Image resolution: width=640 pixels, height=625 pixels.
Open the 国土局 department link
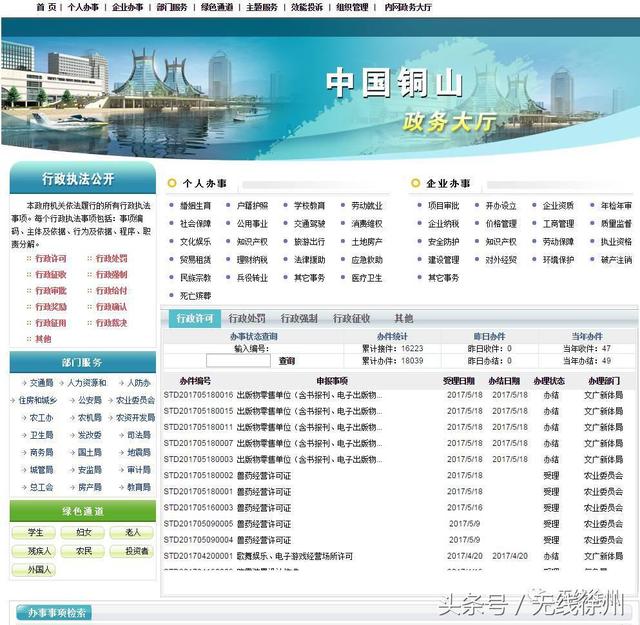(90, 452)
